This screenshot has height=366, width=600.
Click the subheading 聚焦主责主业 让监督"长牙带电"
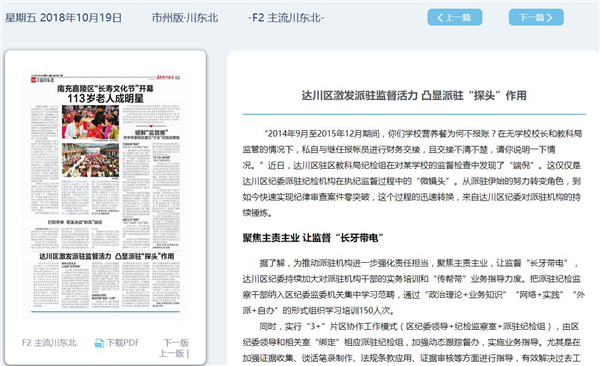click(313, 238)
